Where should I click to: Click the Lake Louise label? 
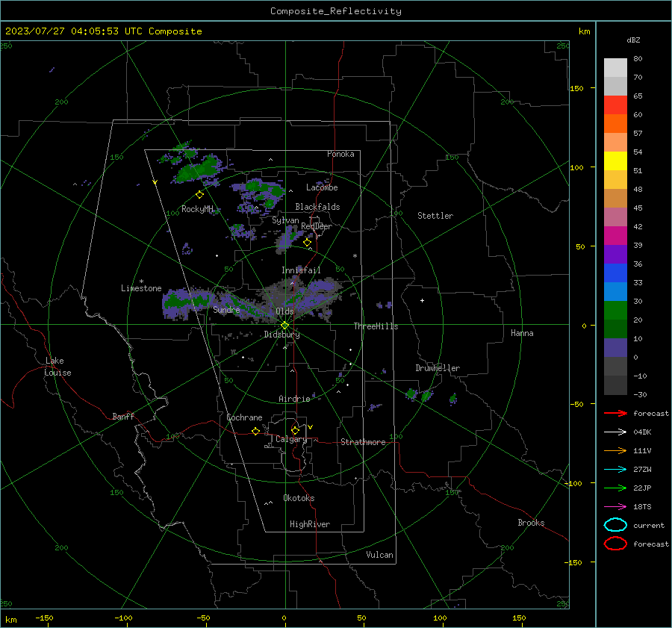click(x=57, y=367)
